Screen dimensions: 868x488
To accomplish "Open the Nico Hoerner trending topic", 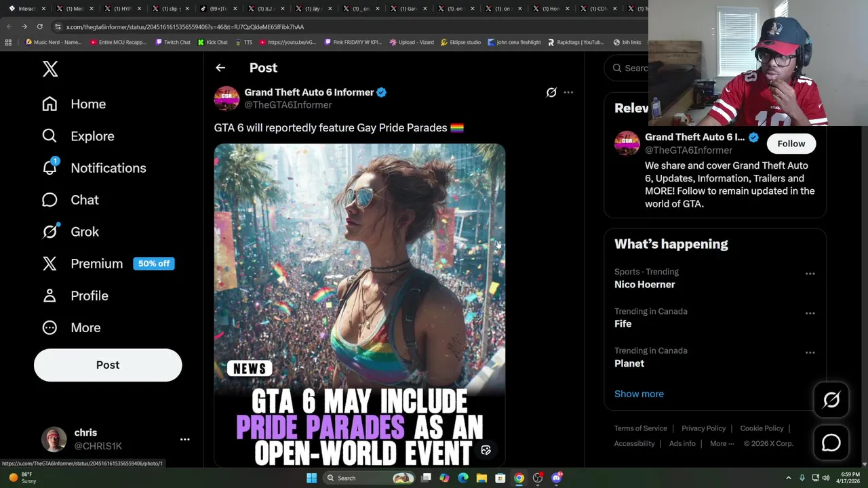I will pyautogui.click(x=644, y=285).
